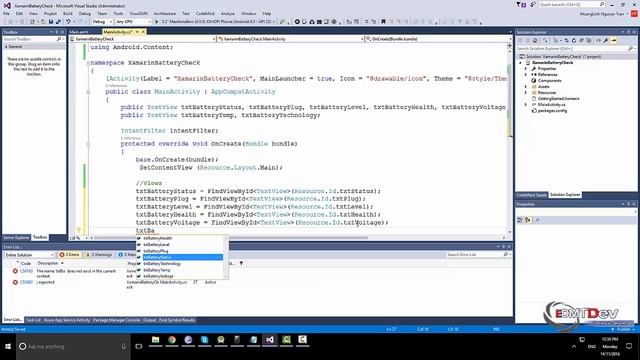Viewport: 640px width, 360px height.
Task: Switch to the Server Explorer tab
Action: [16, 237]
